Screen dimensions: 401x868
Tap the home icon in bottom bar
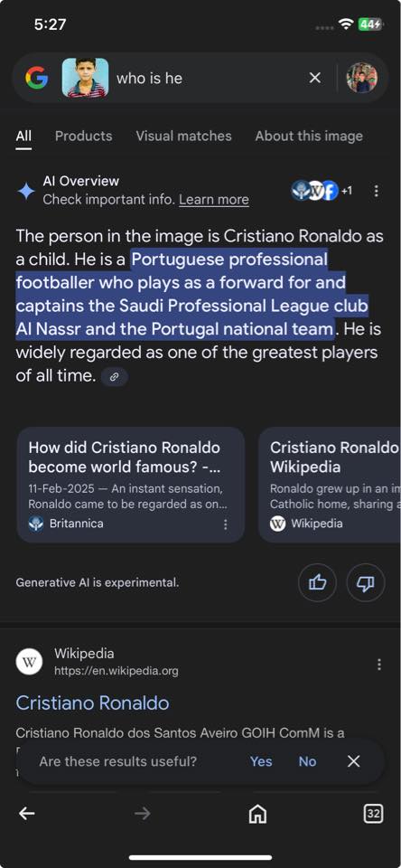257,813
